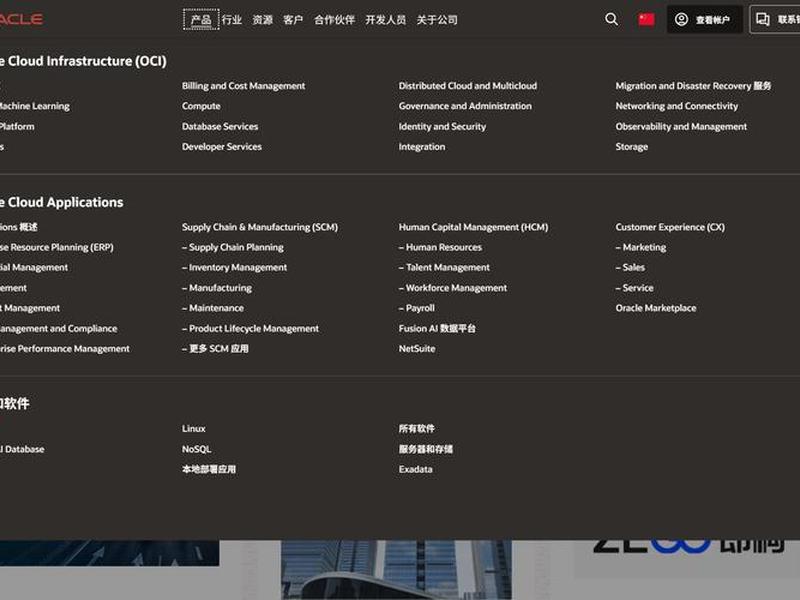Screen dimensions: 800x600
Task: Open the Exadata link
Action: [415, 469]
